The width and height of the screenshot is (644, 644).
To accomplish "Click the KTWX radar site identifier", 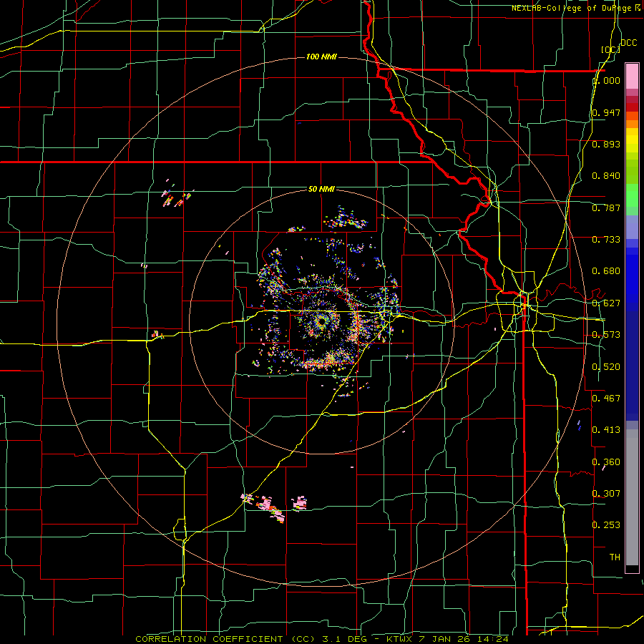I will [399, 639].
